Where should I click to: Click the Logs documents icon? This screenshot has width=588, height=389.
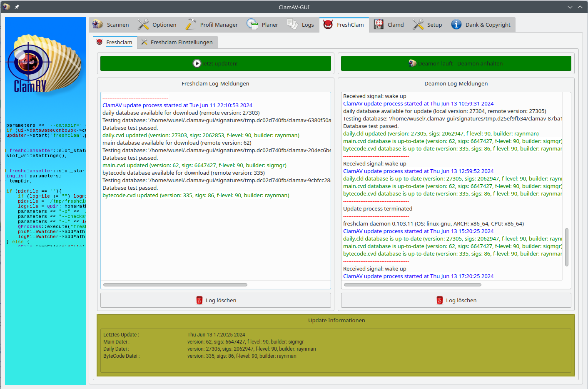tap(293, 24)
